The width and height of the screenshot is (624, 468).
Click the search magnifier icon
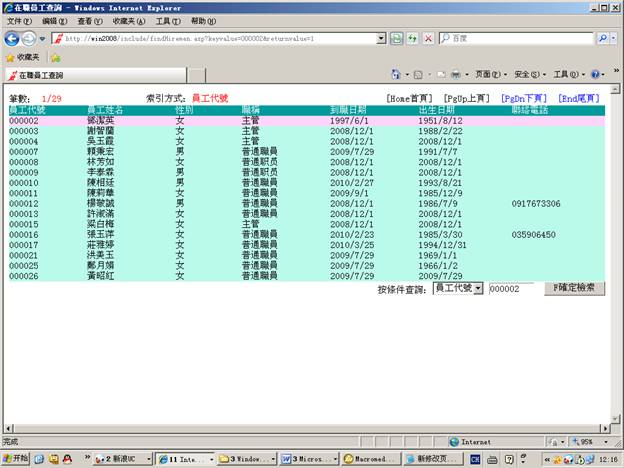pos(602,38)
